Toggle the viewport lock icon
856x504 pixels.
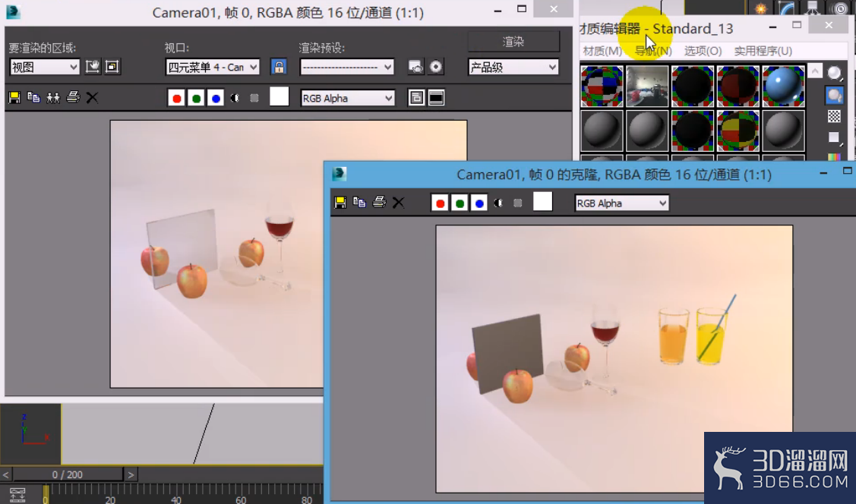pos(279,67)
